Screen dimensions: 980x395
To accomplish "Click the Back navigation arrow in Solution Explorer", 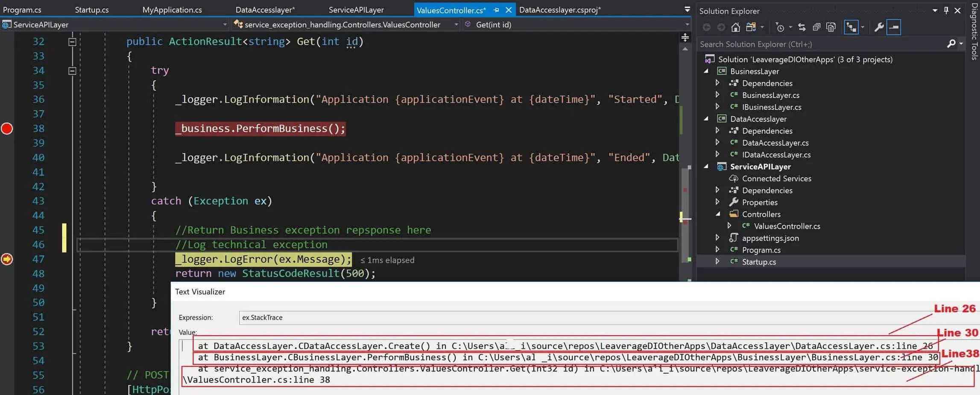I will 707,27.
